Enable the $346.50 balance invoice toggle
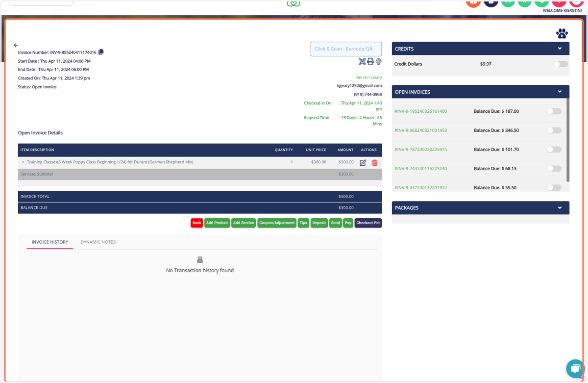The height and width of the screenshot is (383, 588). [x=554, y=130]
